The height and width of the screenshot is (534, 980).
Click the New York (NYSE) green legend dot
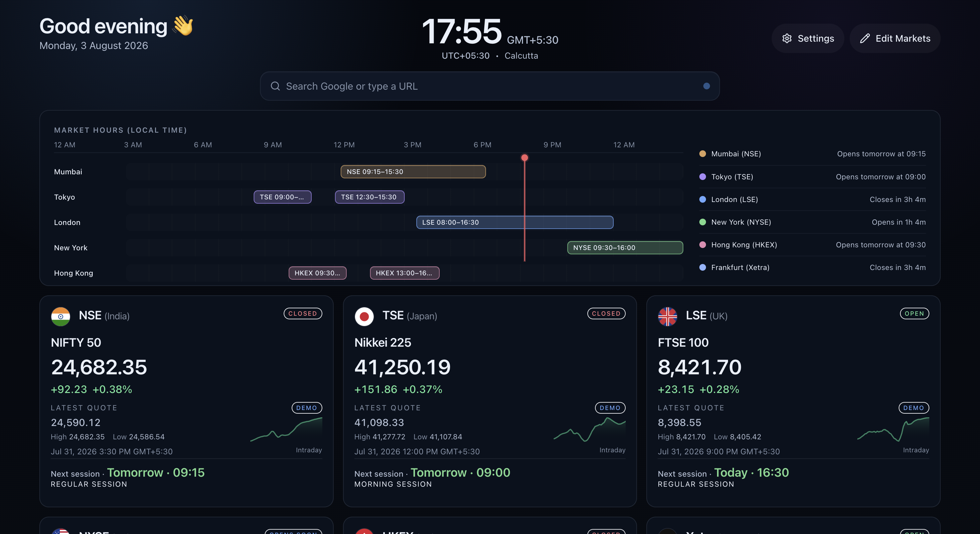click(x=703, y=222)
